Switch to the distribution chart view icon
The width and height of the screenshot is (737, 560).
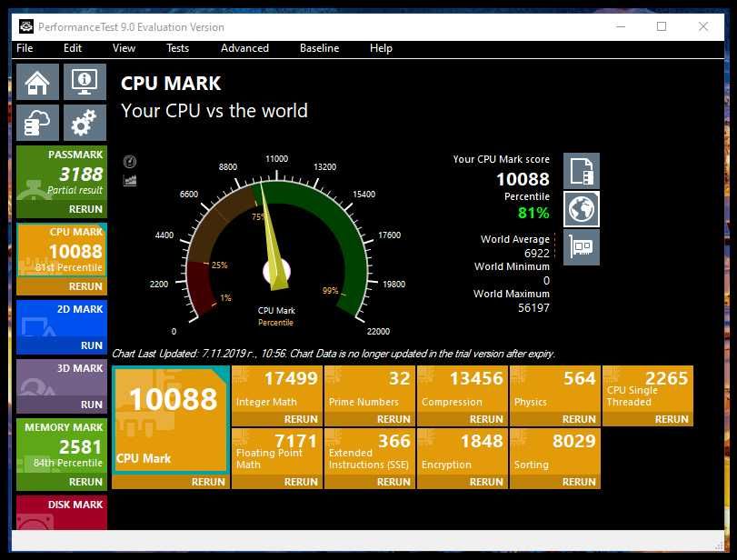click(130, 180)
